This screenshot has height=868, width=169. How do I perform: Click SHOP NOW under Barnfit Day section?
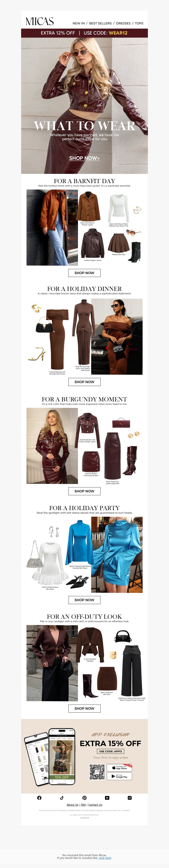click(x=84, y=273)
